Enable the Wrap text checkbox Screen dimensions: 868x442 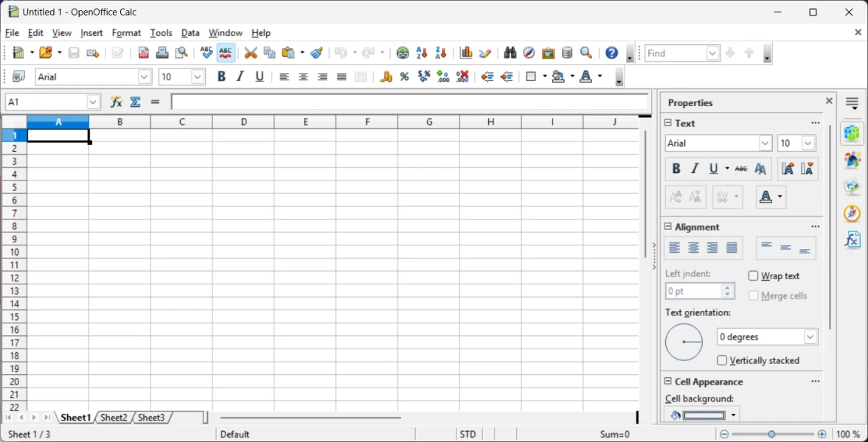point(753,276)
